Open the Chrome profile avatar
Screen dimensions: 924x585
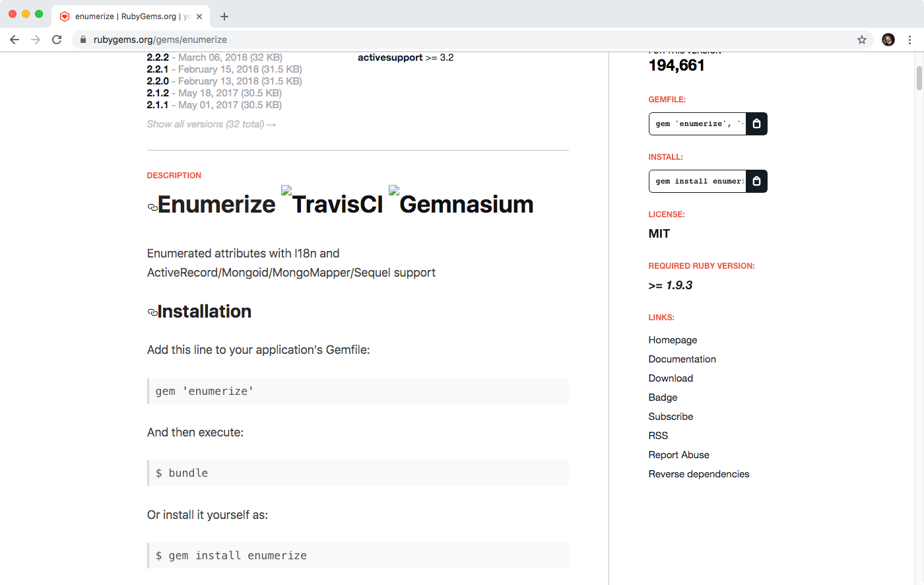(x=888, y=40)
